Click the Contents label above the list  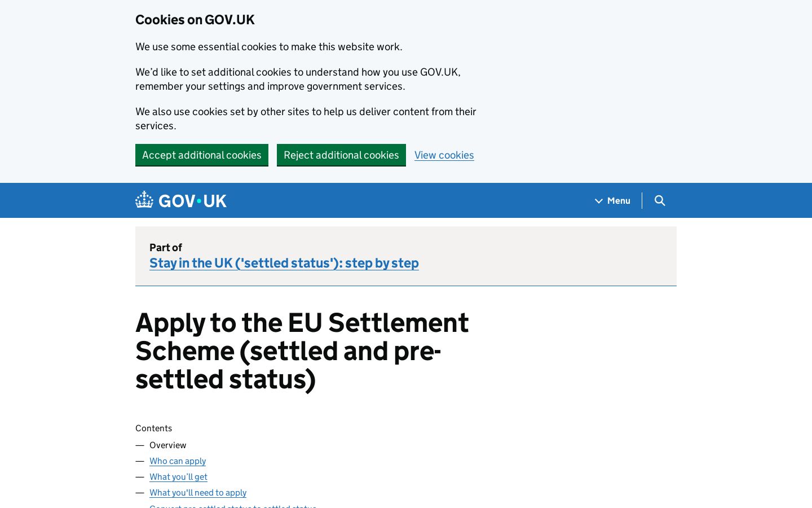click(153, 428)
